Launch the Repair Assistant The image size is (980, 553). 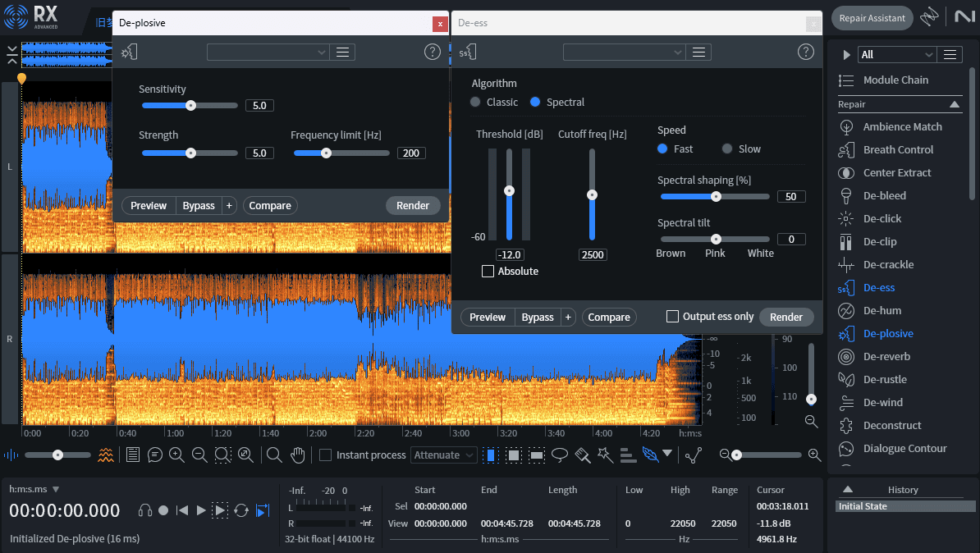tap(872, 18)
